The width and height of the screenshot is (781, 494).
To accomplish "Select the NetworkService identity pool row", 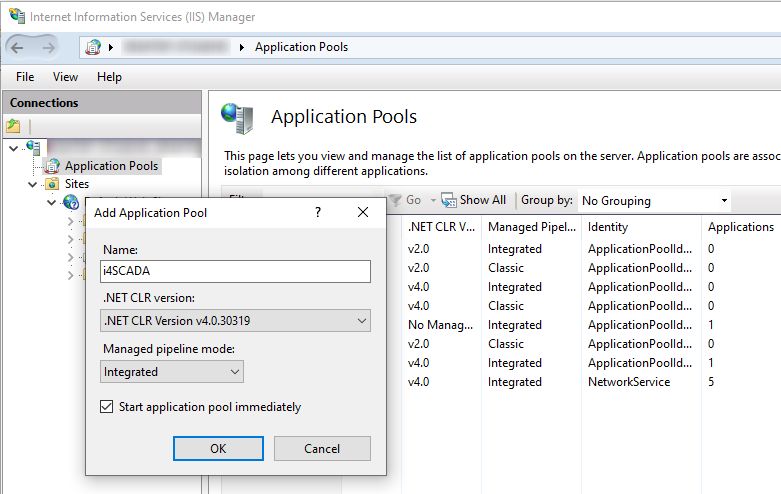I will pos(628,382).
